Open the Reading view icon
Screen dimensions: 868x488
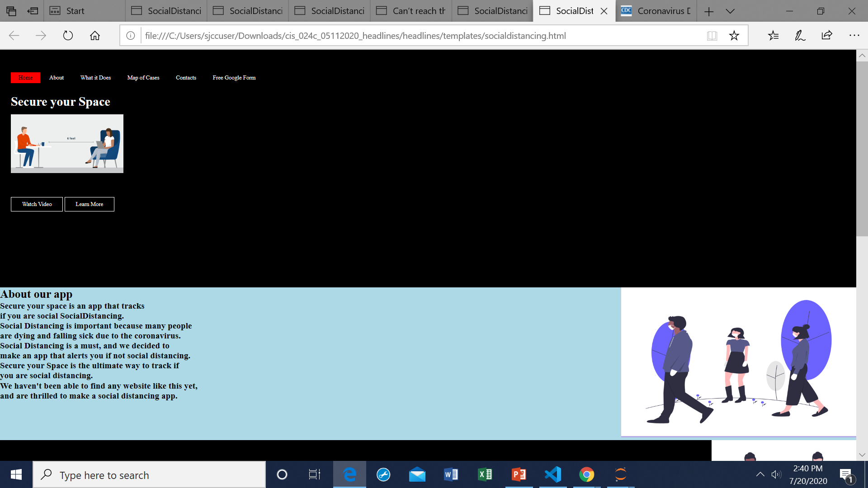click(712, 36)
